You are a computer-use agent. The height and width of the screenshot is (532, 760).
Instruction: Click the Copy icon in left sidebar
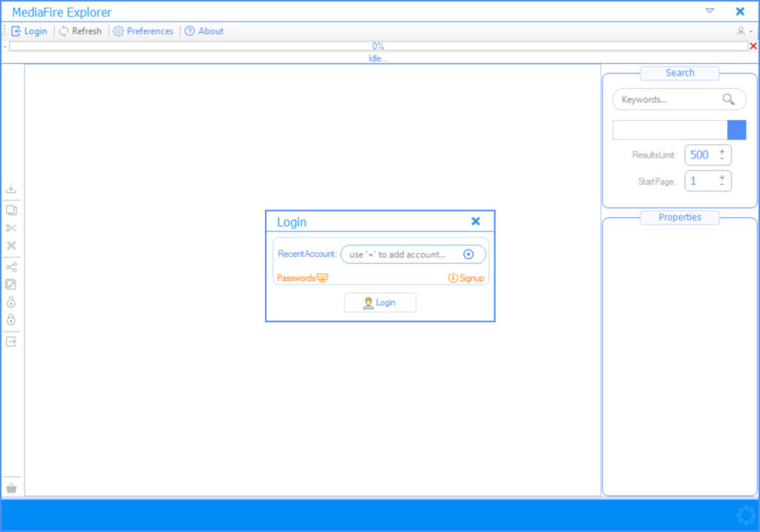pyautogui.click(x=11, y=210)
